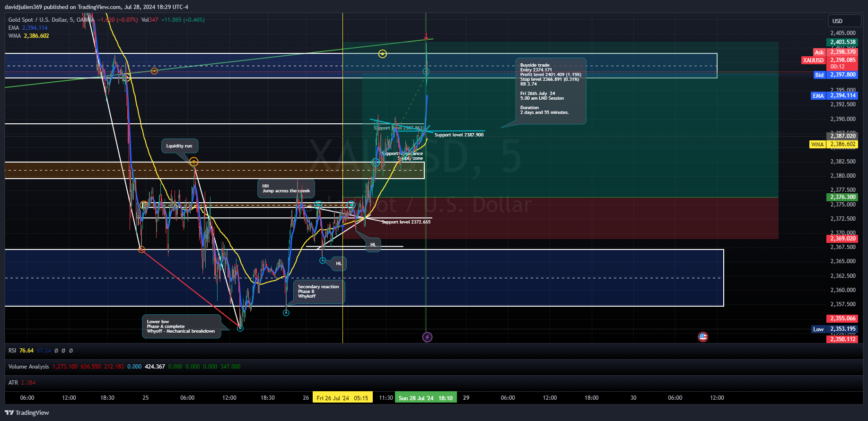Click the 18:00 time axis label

[591, 398]
